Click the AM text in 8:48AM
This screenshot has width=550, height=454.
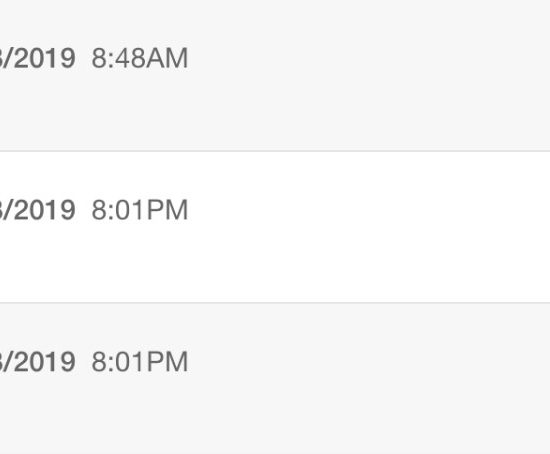click(x=166, y=58)
